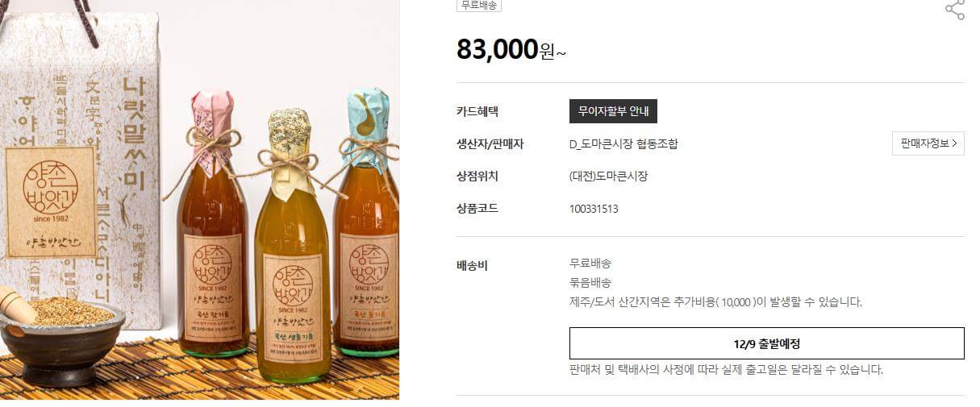Viewport: 980px width, 407px height.
Task: Click the product code 100331513
Action: click(594, 208)
